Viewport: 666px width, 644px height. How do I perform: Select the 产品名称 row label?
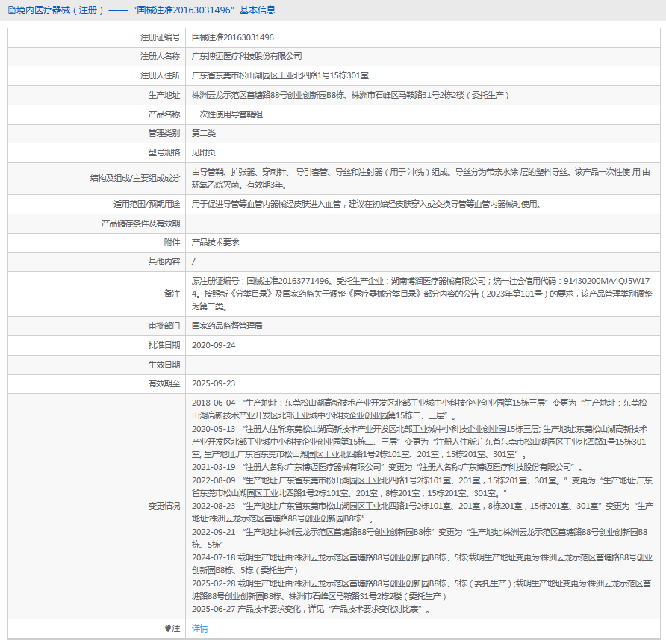pyautogui.click(x=164, y=114)
